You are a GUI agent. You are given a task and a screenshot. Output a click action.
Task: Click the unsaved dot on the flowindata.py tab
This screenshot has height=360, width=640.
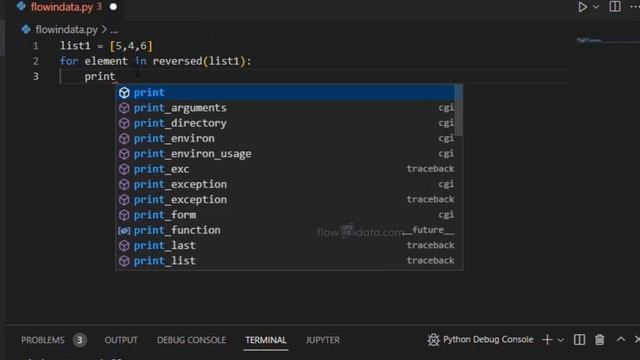113,7
